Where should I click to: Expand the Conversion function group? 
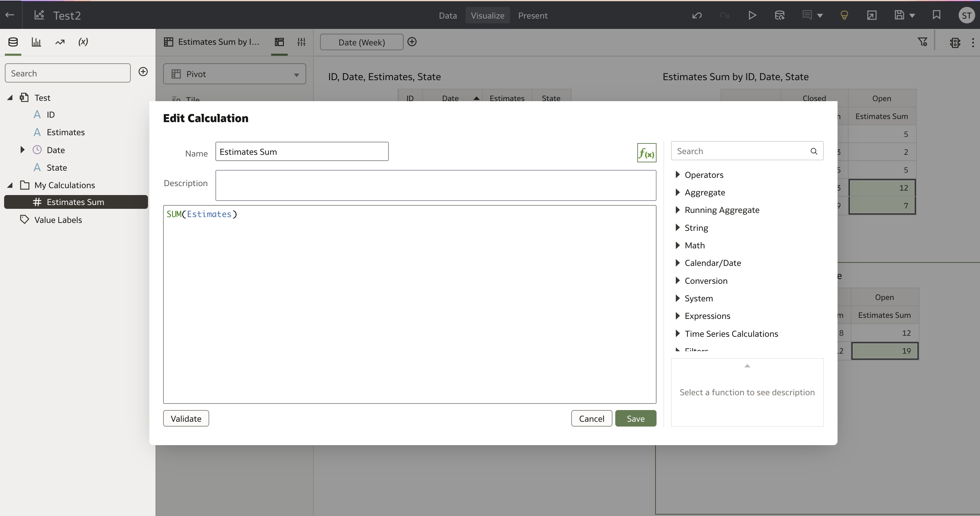pyautogui.click(x=678, y=281)
